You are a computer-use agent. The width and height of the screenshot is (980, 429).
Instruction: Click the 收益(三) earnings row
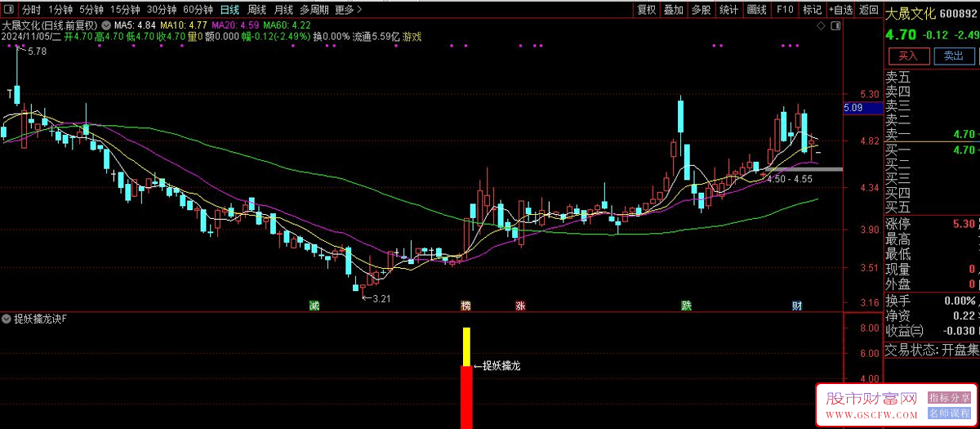coord(932,330)
